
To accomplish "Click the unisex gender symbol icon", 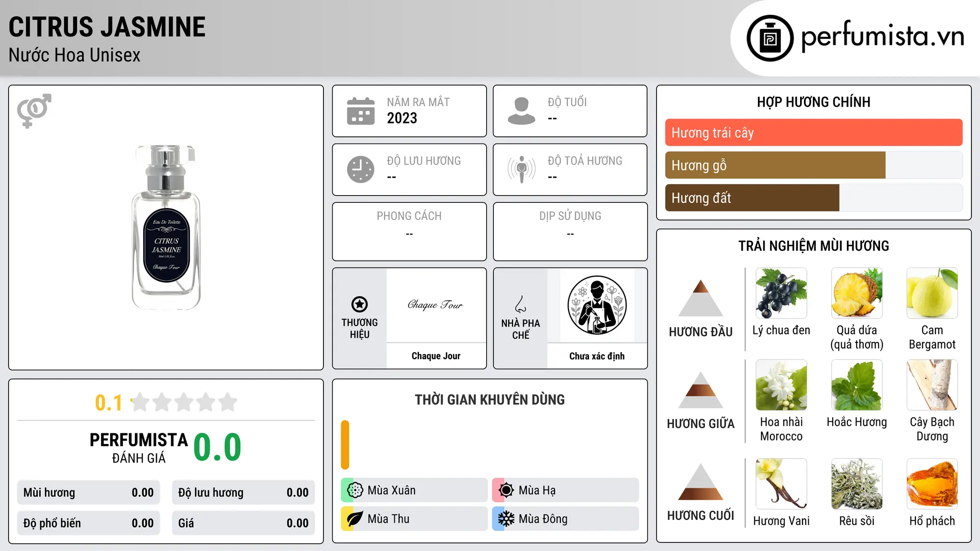I will (34, 111).
